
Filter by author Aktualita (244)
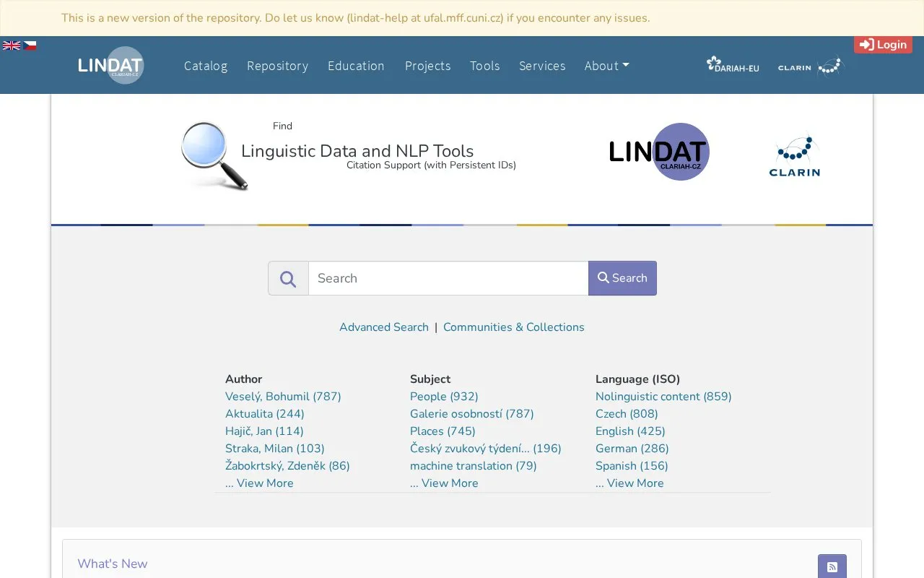pos(265,414)
